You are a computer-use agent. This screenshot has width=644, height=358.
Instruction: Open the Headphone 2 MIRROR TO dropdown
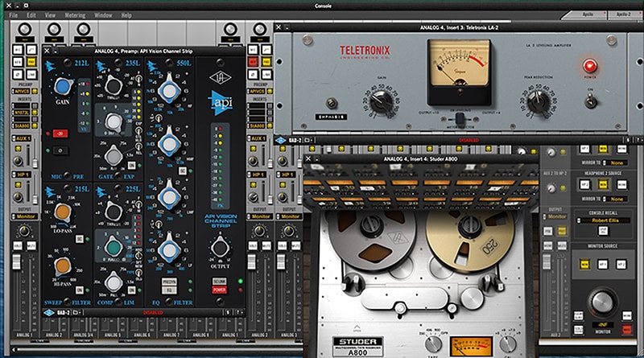click(x=617, y=199)
